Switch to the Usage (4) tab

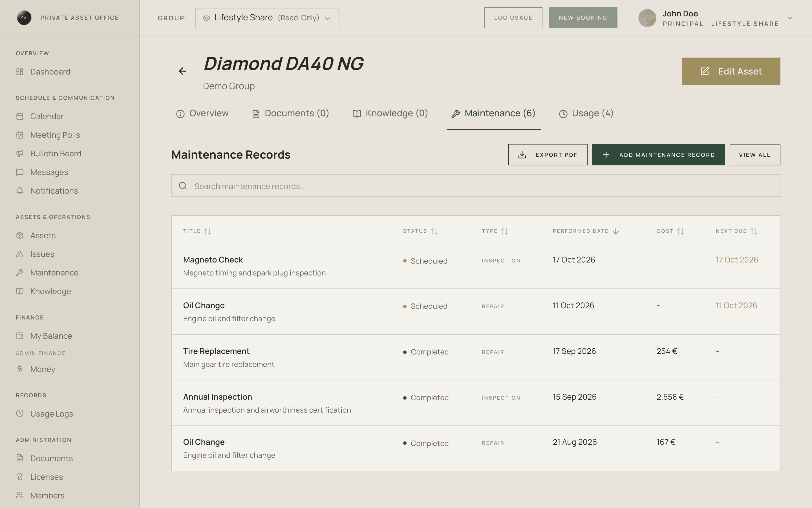click(586, 113)
